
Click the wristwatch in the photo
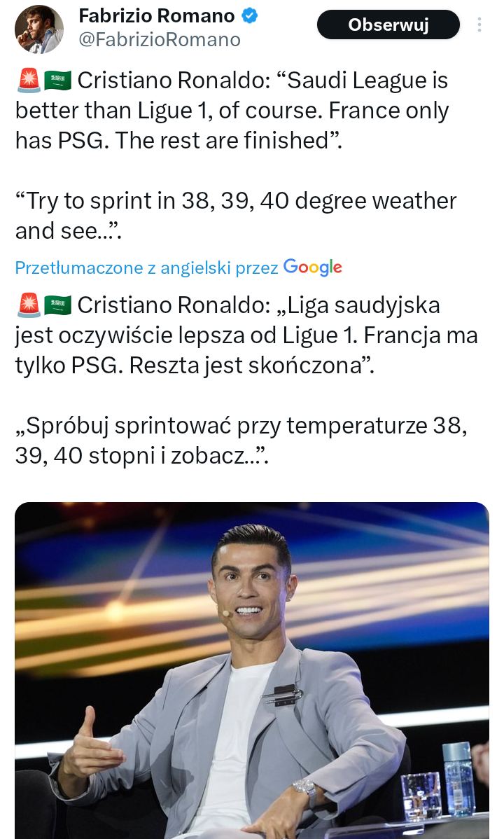(305, 789)
